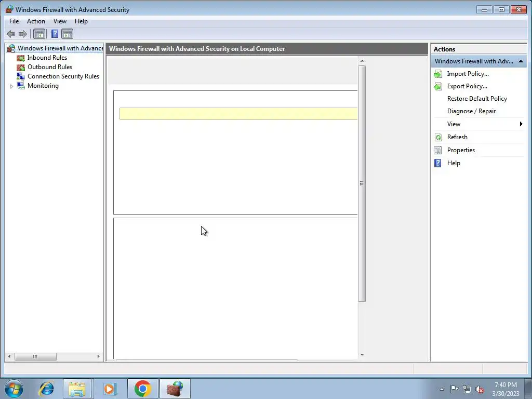Viewport: 532px width, 399px height.
Task: Select the Inbound Rules icon in tree
Action: [21, 58]
